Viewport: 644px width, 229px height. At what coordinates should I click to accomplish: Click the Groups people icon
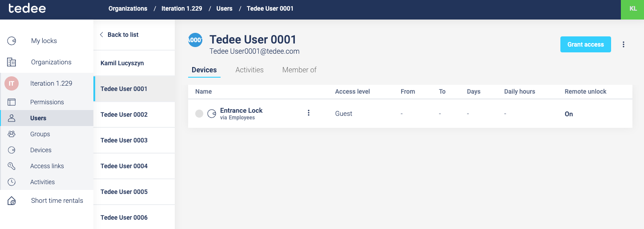click(x=12, y=134)
